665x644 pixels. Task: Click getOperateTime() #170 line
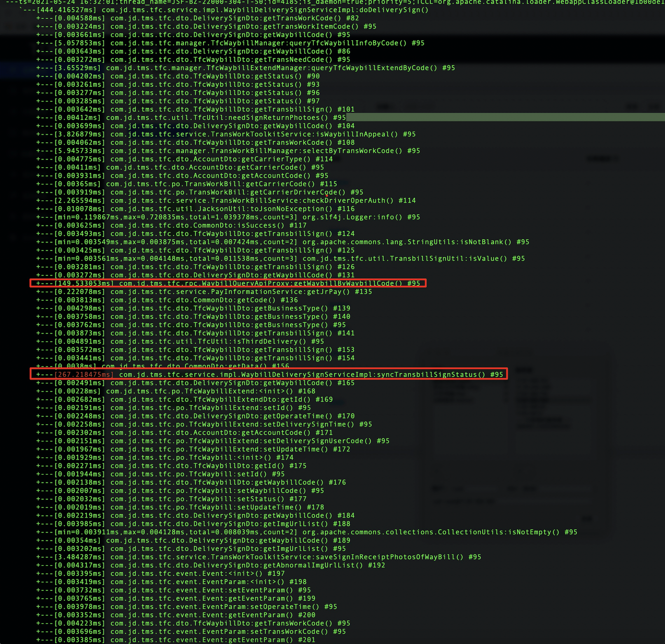point(195,416)
